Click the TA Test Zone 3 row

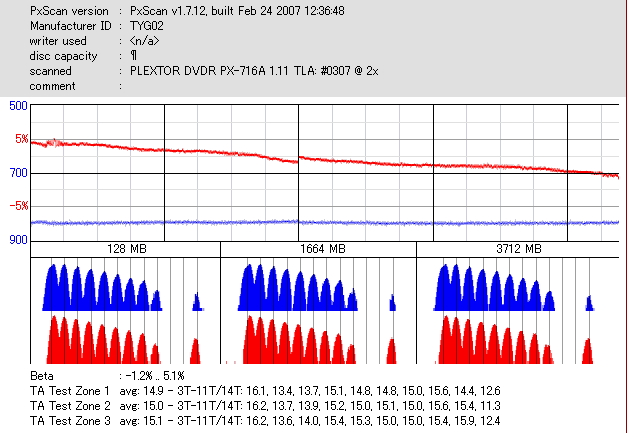[x=265, y=421]
